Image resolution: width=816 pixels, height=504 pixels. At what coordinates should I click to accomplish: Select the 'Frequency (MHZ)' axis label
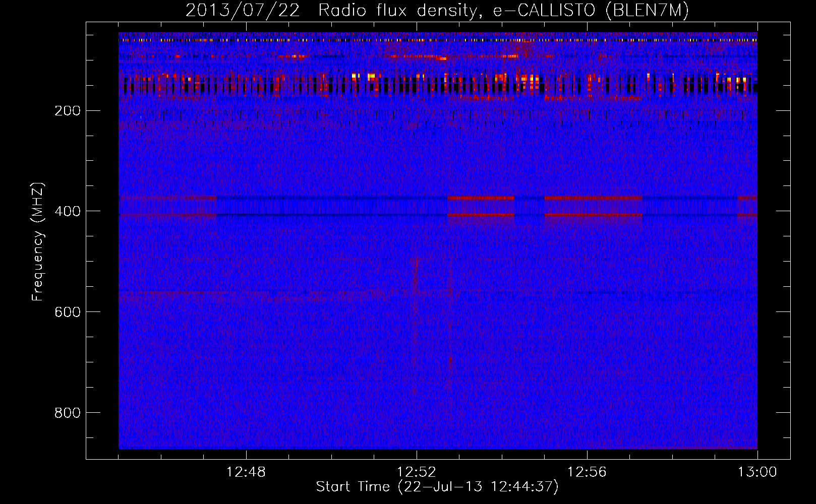[x=38, y=242]
